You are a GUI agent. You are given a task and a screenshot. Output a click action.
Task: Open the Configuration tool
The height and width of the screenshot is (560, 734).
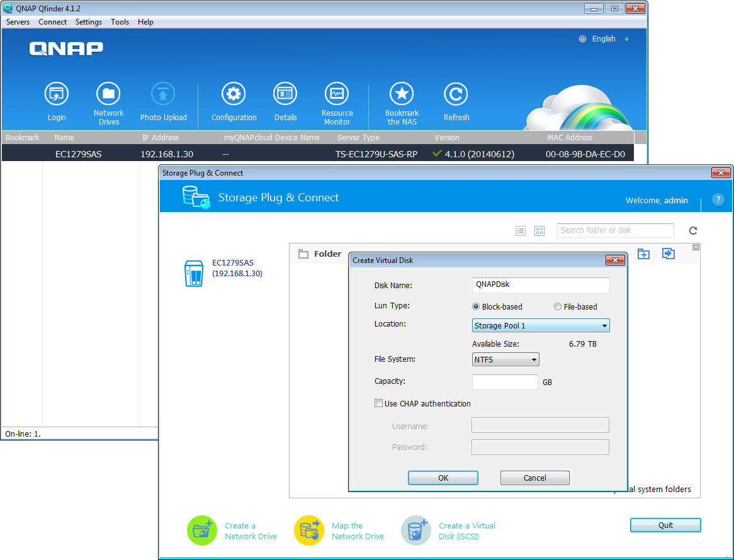pyautogui.click(x=234, y=93)
